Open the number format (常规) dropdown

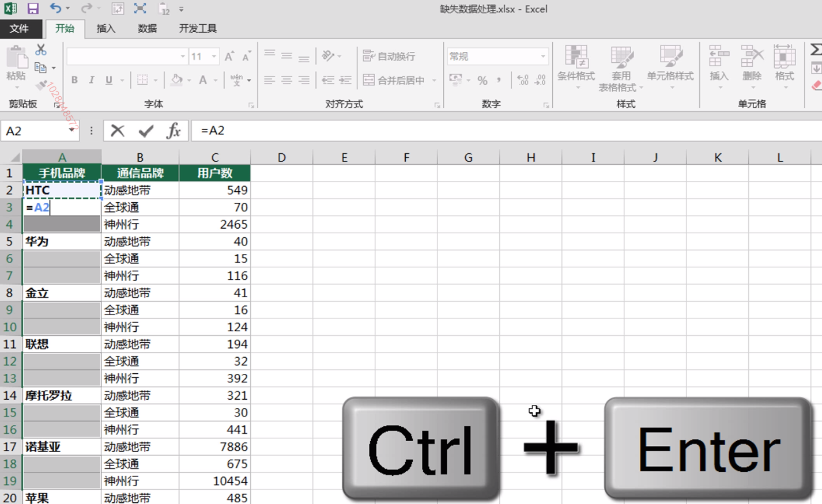543,56
